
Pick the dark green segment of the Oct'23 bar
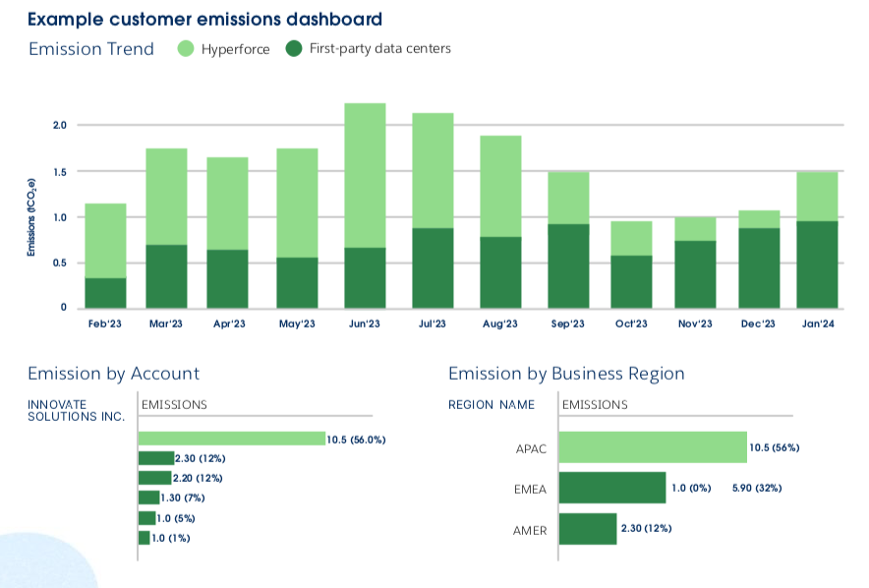click(x=631, y=281)
